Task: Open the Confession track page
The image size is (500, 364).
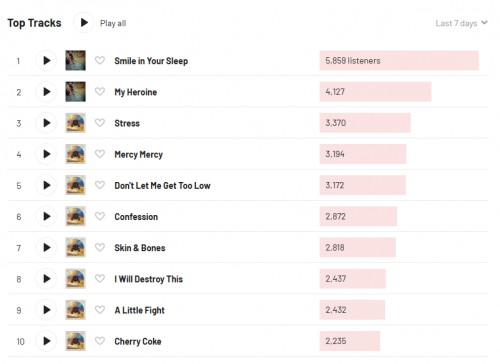Action: point(136,217)
